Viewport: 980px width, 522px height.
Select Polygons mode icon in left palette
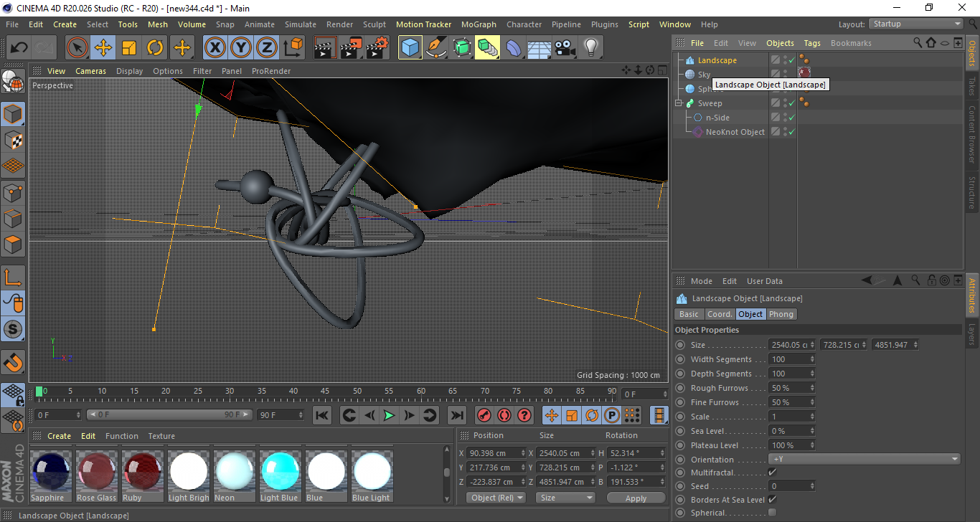click(13, 244)
